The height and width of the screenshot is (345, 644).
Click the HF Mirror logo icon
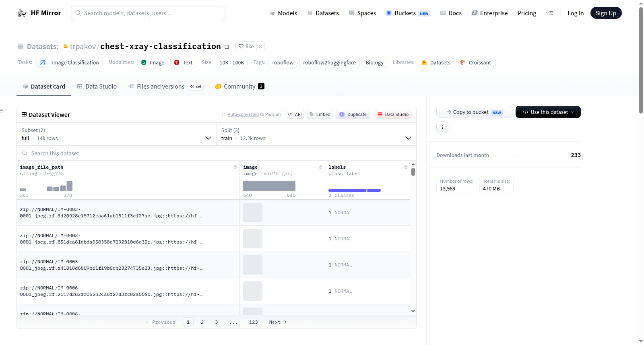pos(22,13)
